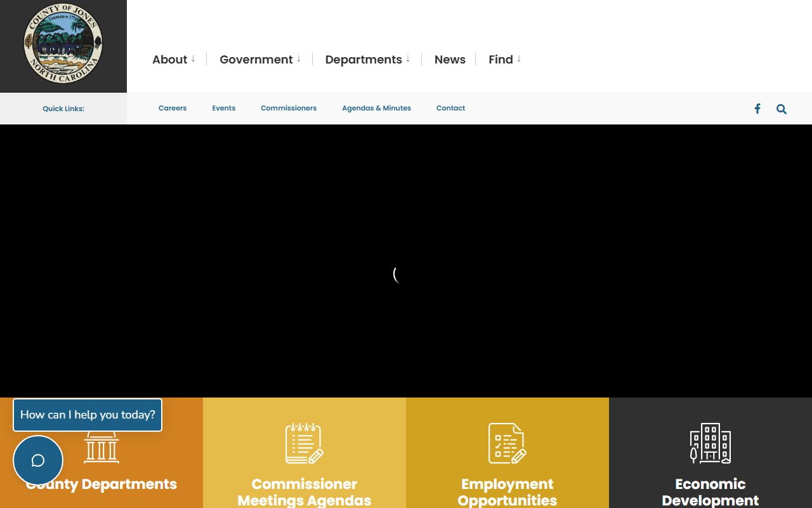Open the chat bubble widget
This screenshot has height=508, width=812.
(x=38, y=460)
